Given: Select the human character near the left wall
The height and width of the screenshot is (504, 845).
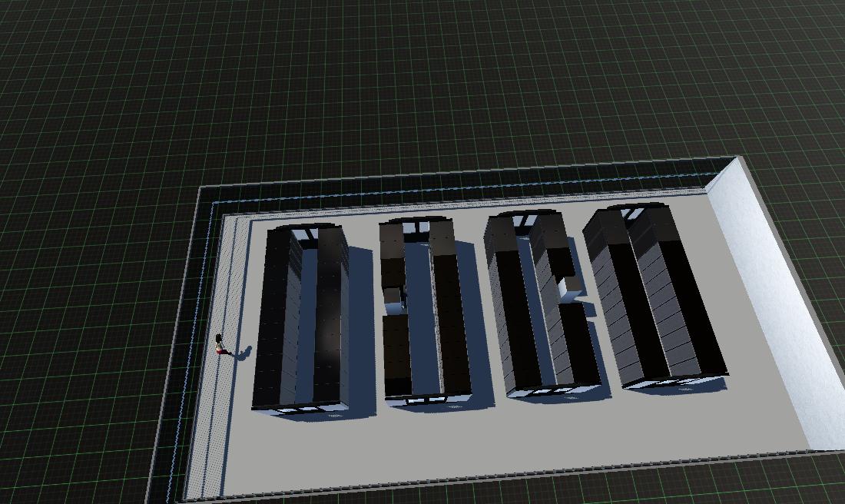Looking at the screenshot, I should coord(221,344).
